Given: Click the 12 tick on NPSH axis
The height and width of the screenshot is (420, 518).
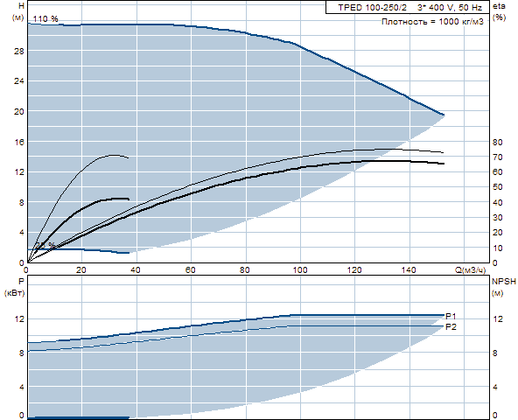Looking at the screenshot, I should pyautogui.click(x=498, y=318).
